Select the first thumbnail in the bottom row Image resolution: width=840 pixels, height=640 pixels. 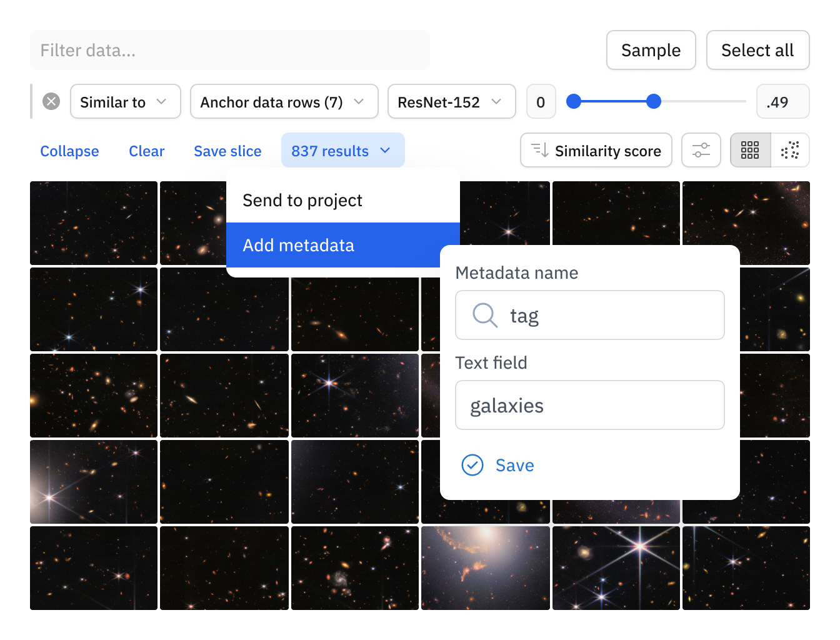tap(94, 568)
